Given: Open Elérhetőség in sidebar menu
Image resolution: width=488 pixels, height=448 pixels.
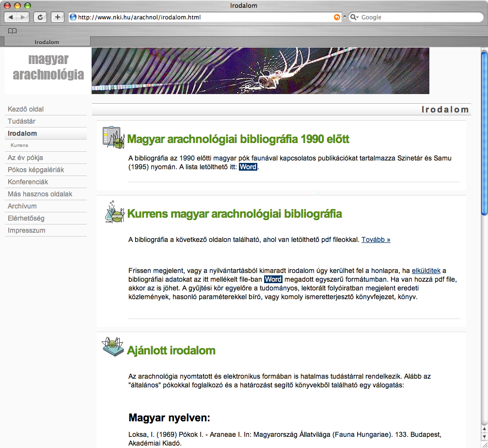Looking at the screenshot, I should pyautogui.click(x=26, y=219).
